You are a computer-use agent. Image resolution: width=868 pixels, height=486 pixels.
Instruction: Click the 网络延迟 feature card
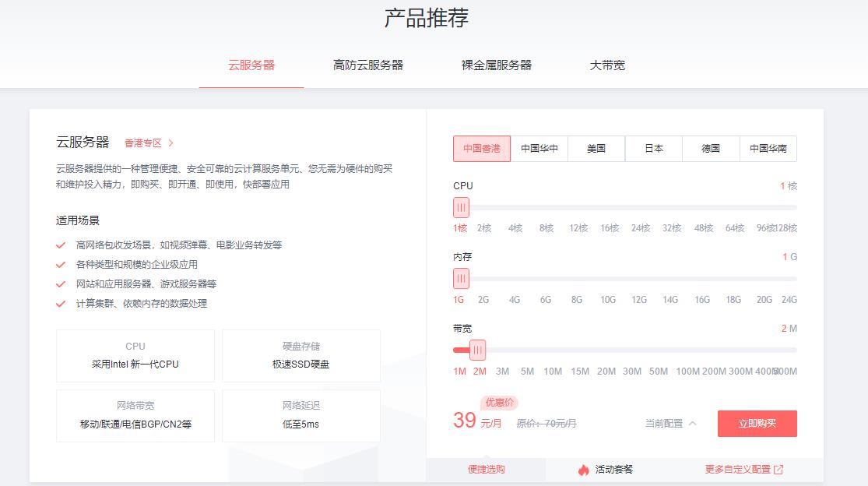click(301, 415)
